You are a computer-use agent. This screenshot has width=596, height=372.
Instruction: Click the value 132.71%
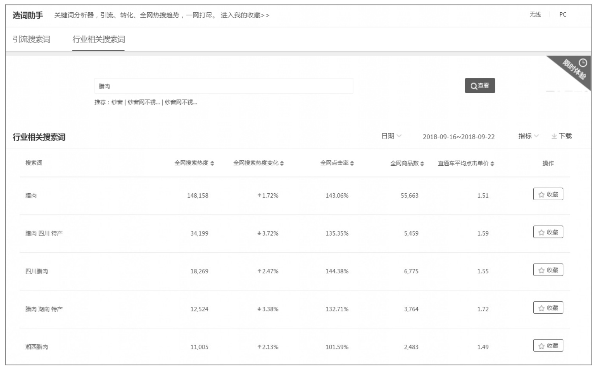click(337, 309)
